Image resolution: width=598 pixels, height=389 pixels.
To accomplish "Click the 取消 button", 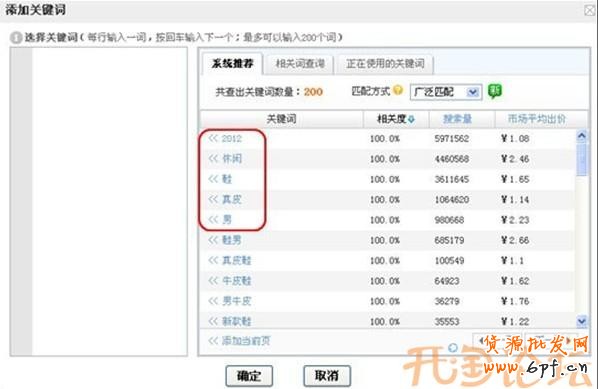I will (327, 376).
